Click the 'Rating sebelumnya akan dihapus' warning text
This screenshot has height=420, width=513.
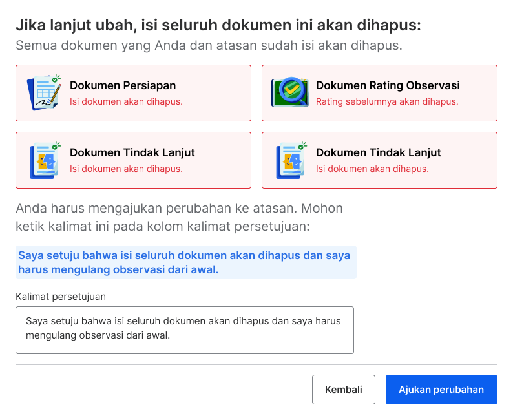[387, 101]
